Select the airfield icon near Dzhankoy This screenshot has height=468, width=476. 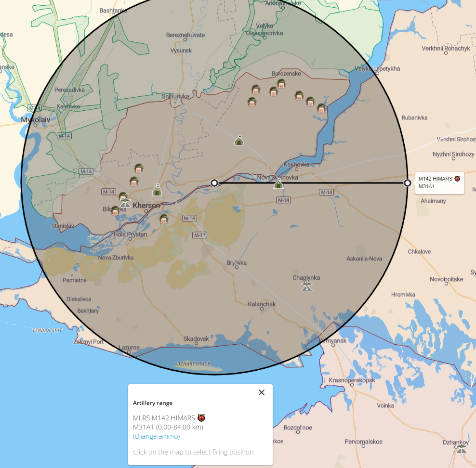pos(462,449)
